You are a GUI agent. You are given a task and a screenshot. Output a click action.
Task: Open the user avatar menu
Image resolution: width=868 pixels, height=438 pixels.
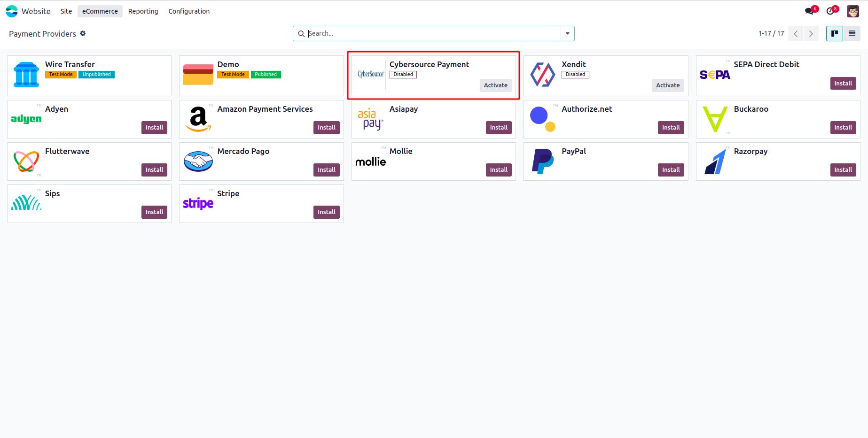pyautogui.click(x=853, y=11)
